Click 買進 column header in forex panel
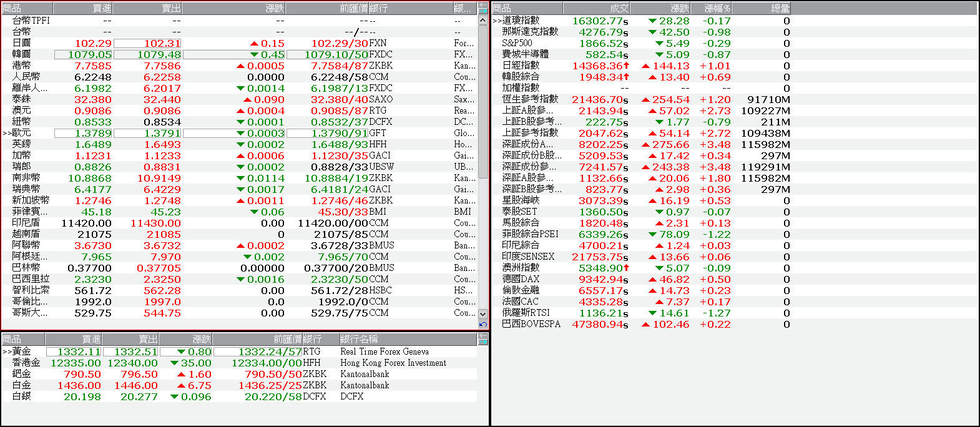The height and width of the screenshot is (427, 980). 82,8
